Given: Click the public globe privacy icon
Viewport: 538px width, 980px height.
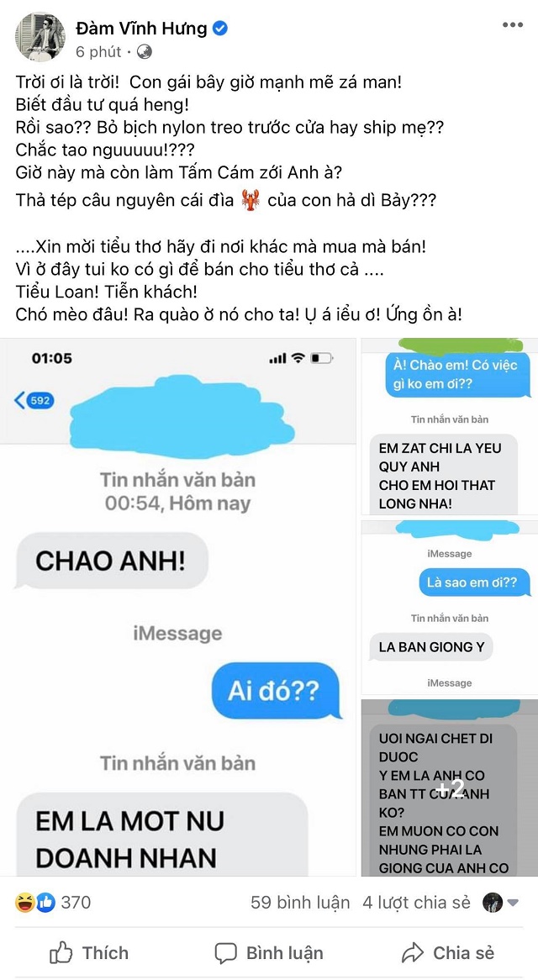Looking at the screenshot, I should point(145,52).
